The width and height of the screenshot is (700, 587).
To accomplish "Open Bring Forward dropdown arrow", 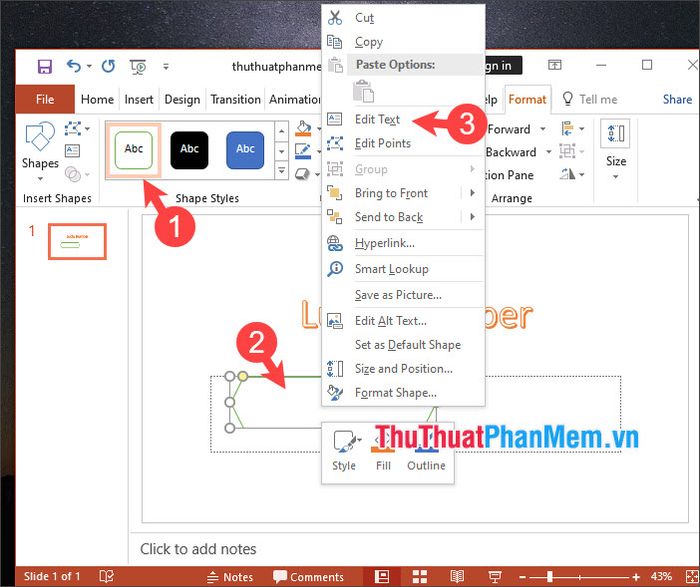I will 543,129.
